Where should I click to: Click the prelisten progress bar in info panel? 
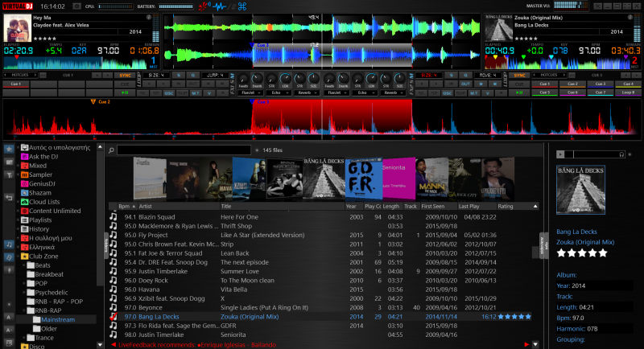coord(595,154)
